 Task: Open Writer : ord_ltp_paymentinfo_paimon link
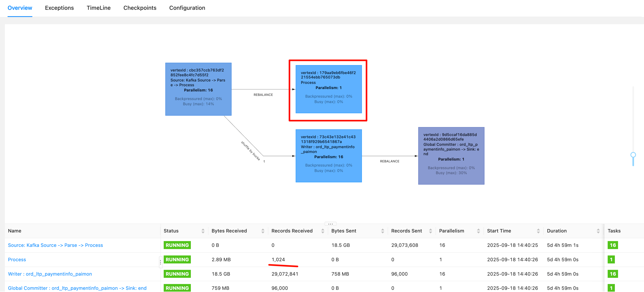[50, 274]
